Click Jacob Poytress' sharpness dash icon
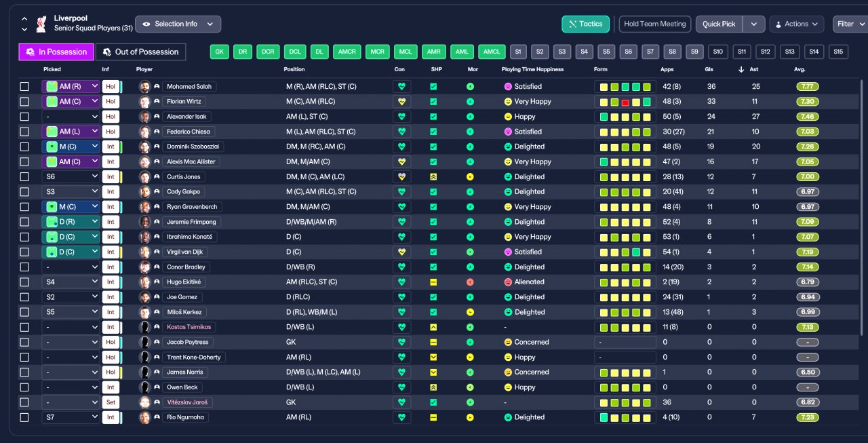 pos(433,343)
